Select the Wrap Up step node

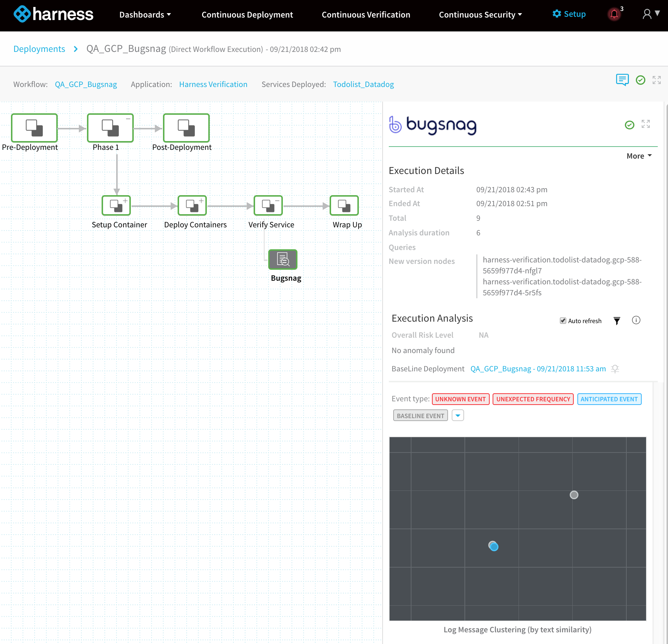(344, 205)
